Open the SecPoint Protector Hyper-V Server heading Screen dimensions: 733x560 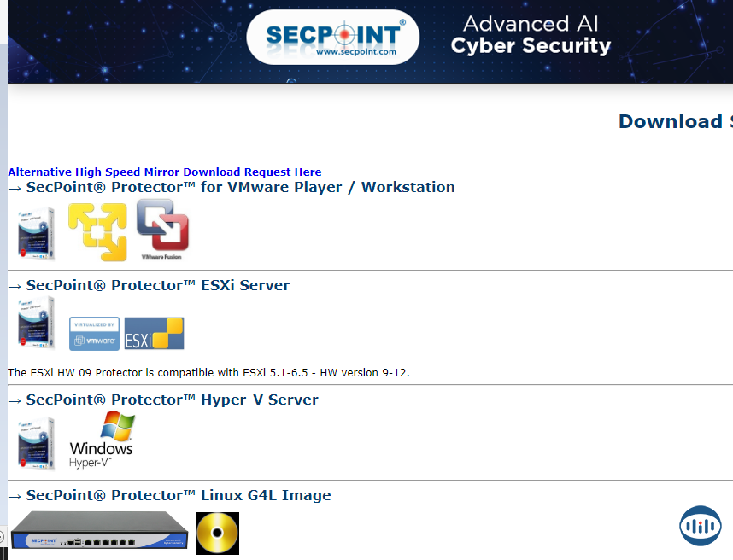(163, 400)
